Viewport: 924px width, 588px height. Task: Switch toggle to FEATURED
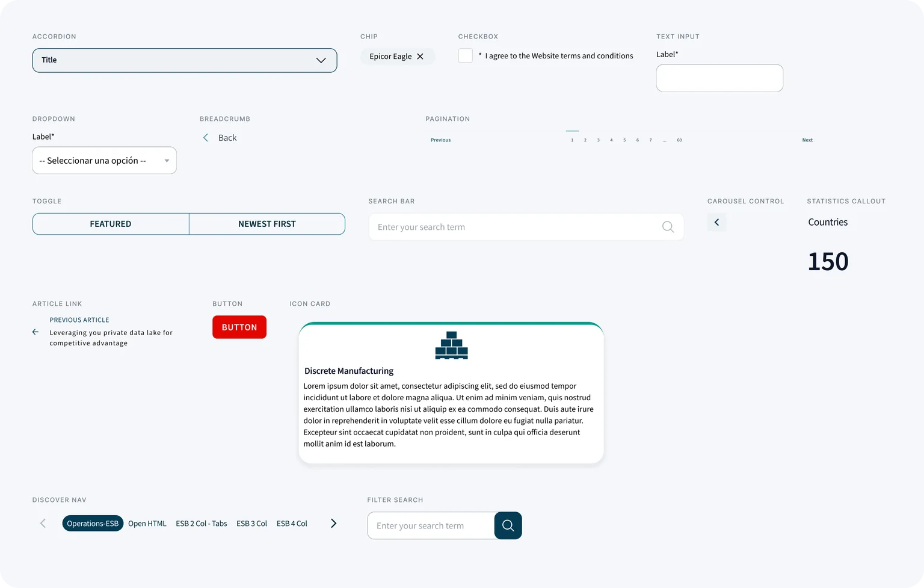click(111, 224)
